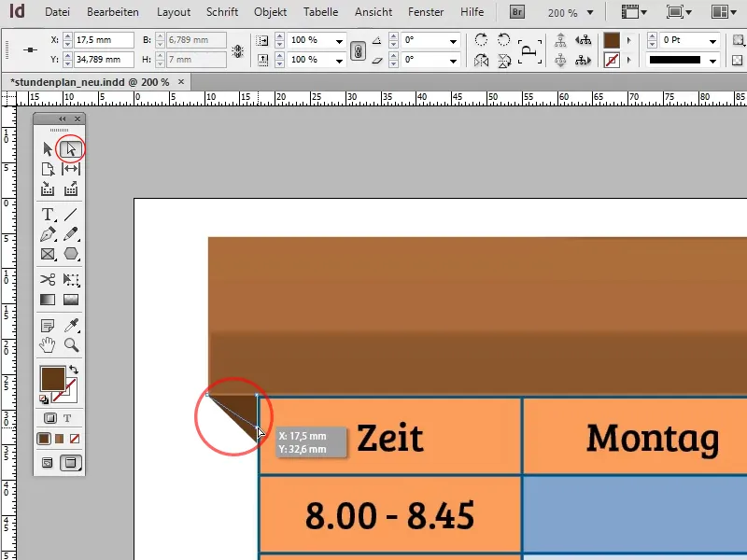Swap fill and stroke colors
Screen dimensions: 747x560
[x=74, y=370]
